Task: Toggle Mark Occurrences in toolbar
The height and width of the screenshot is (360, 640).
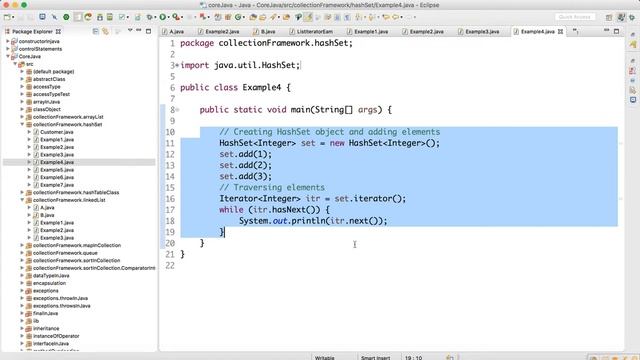Action: [x=308, y=17]
